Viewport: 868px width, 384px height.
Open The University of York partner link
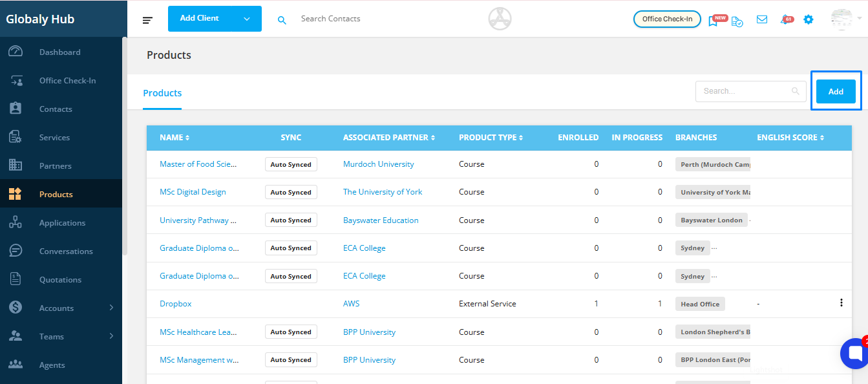coord(383,192)
